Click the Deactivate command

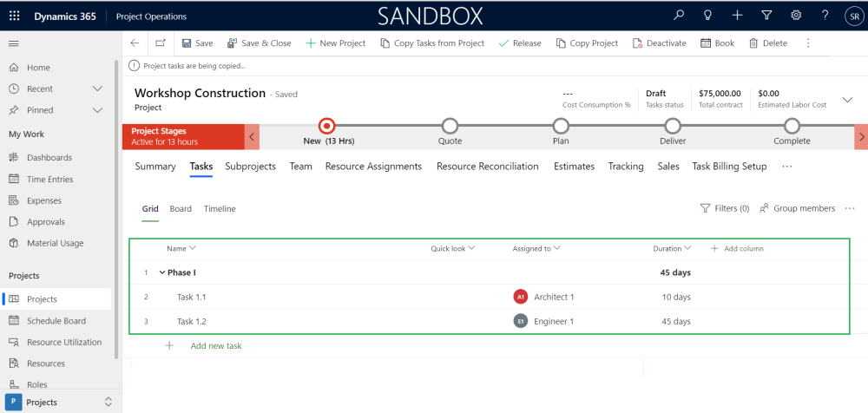point(660,43)
